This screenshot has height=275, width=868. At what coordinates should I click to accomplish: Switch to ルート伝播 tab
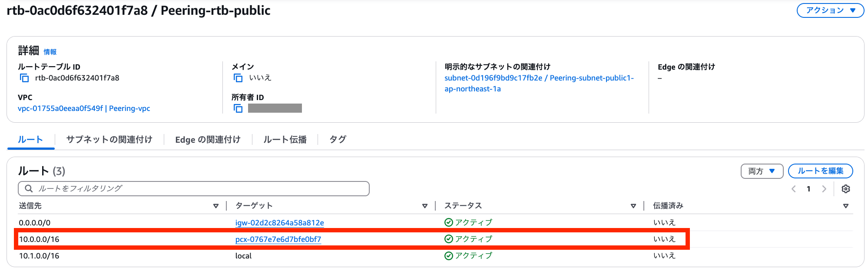[x=285, y=140]
